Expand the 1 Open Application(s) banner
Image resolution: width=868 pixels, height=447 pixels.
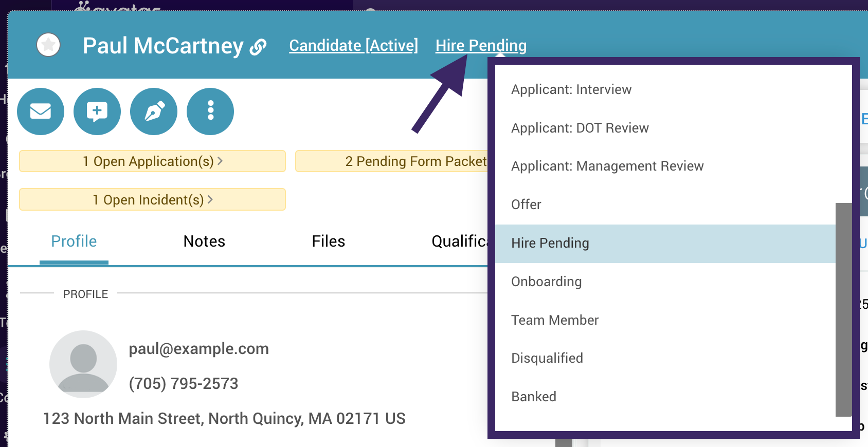pyautogui.click(x=152, y=161)
